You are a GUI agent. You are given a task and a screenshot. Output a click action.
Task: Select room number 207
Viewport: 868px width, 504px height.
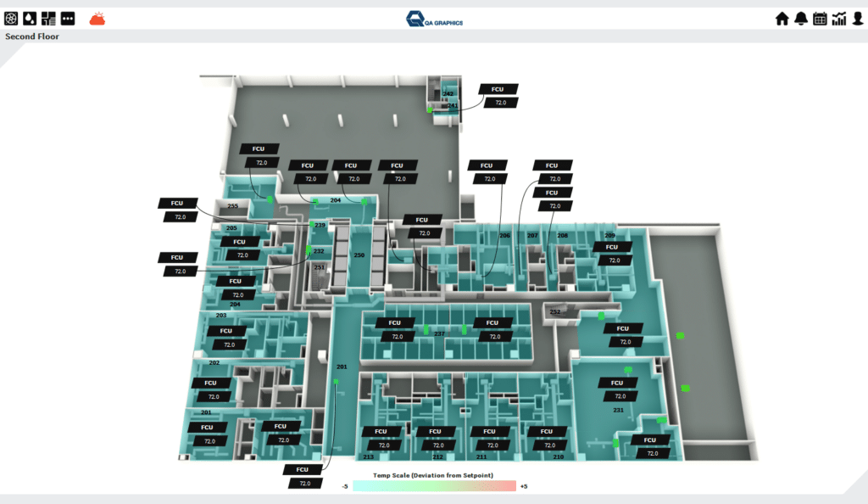tap(532, 235)
